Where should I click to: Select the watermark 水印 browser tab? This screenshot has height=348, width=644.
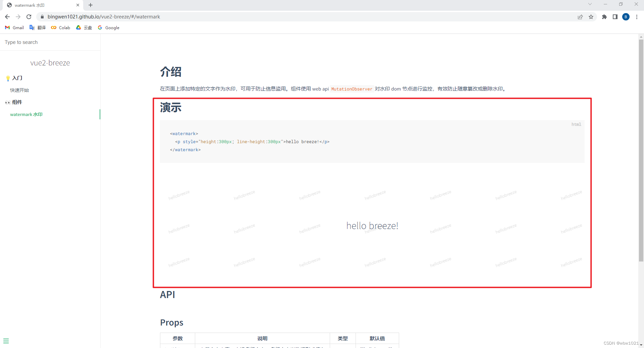click(x=43, y=5)
